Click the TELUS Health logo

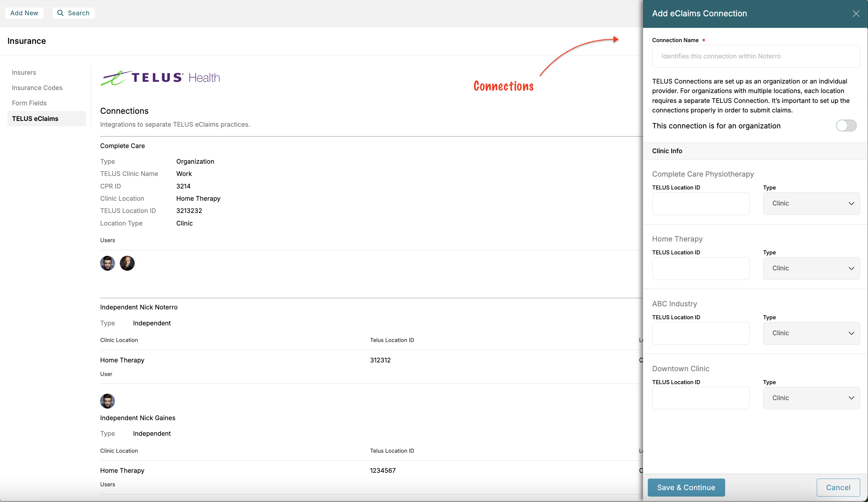coord(160,78)
